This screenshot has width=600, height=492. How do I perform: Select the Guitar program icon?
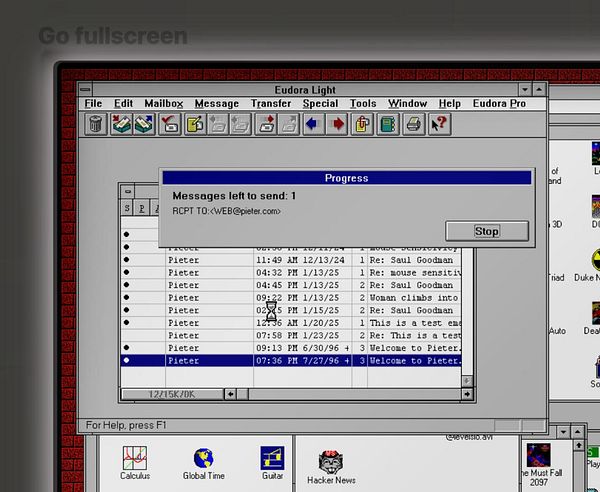272,463
